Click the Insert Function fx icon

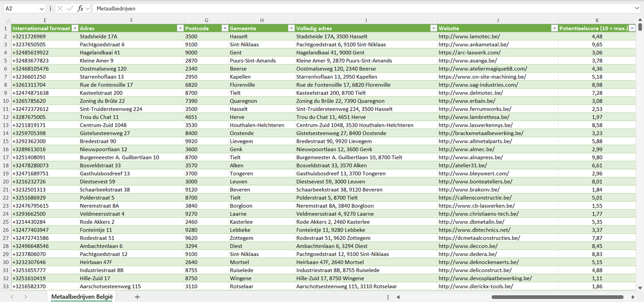(80, 8)
